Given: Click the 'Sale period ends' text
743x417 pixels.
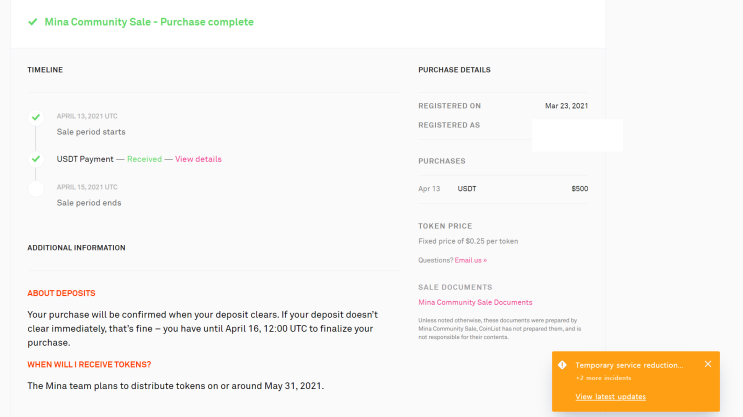Looking at the screenshot, I should pos(89,203).
